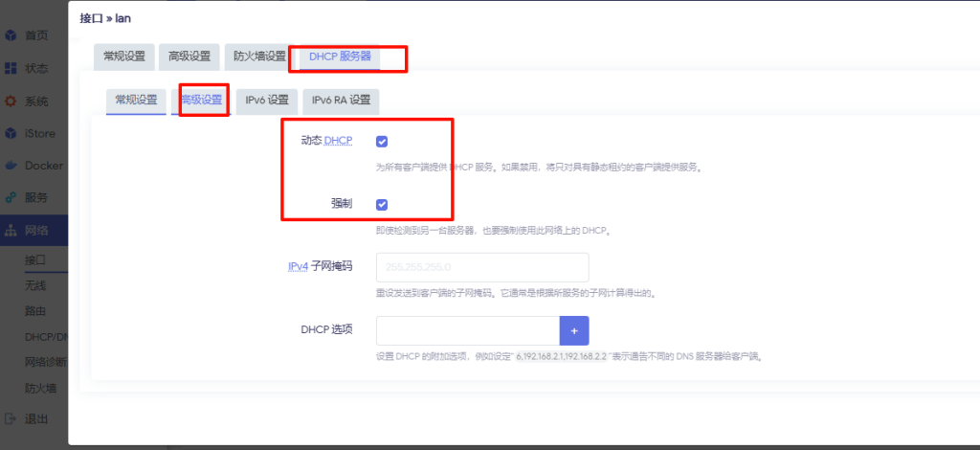Switch to IPv6 设置 tab
Screen dimensions: 980x450
[267, 100]
